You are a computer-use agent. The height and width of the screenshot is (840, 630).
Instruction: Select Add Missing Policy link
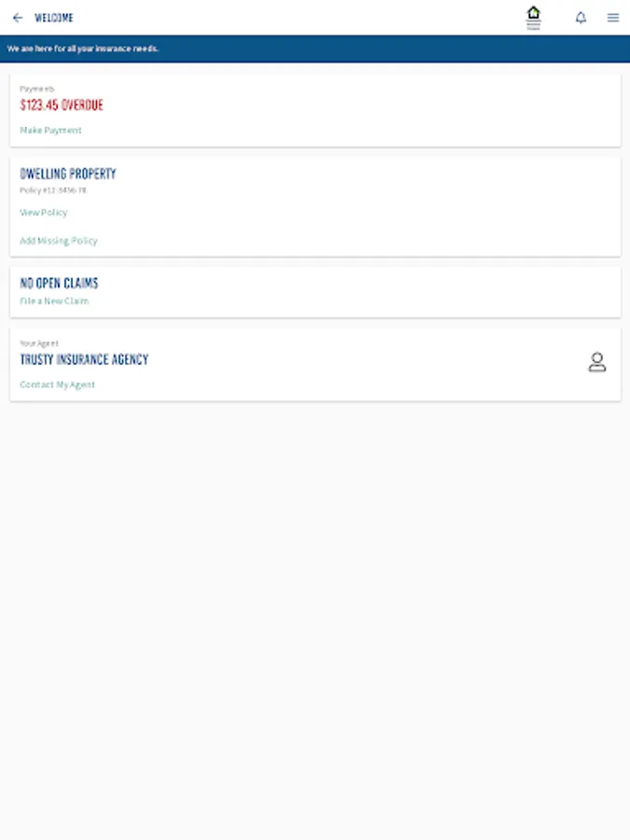(x=59, y=241)
